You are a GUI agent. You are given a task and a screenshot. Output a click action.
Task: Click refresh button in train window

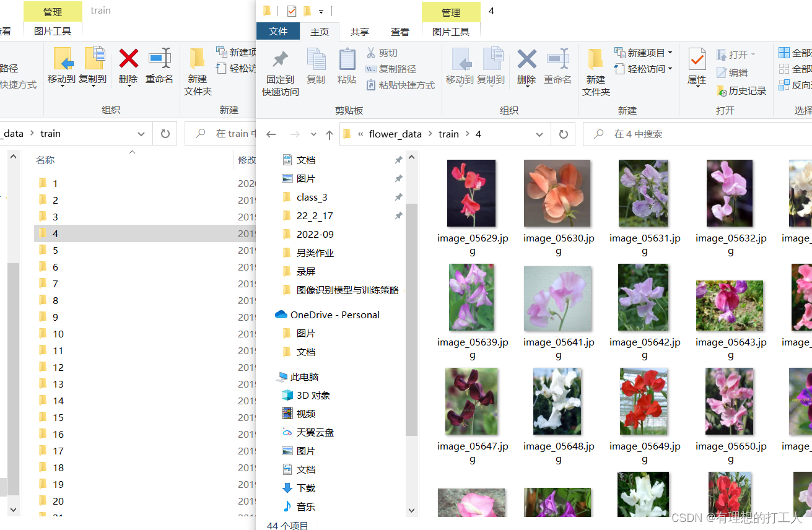point(165,134)
